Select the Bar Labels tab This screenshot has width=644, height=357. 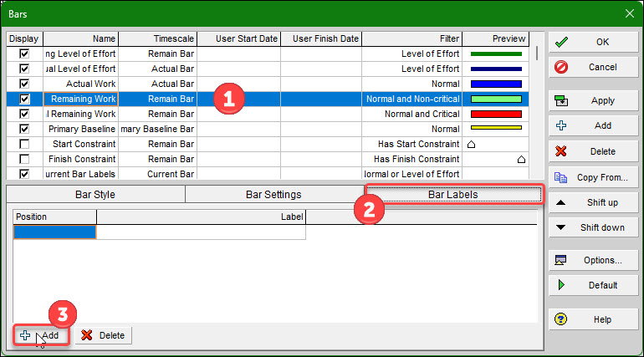point(453,195)
